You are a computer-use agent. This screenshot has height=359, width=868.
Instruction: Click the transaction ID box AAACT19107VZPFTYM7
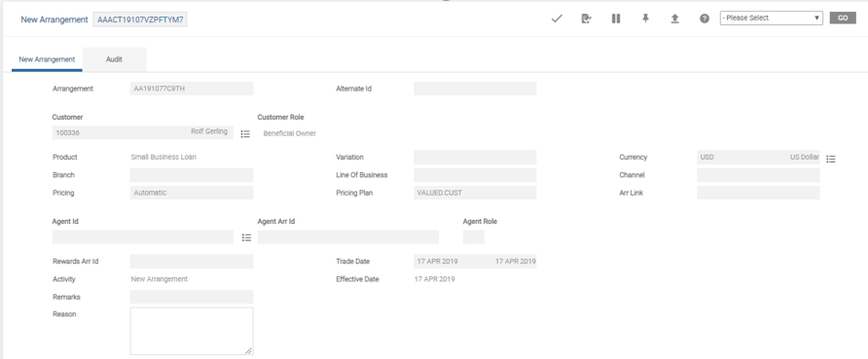point(140,19)
